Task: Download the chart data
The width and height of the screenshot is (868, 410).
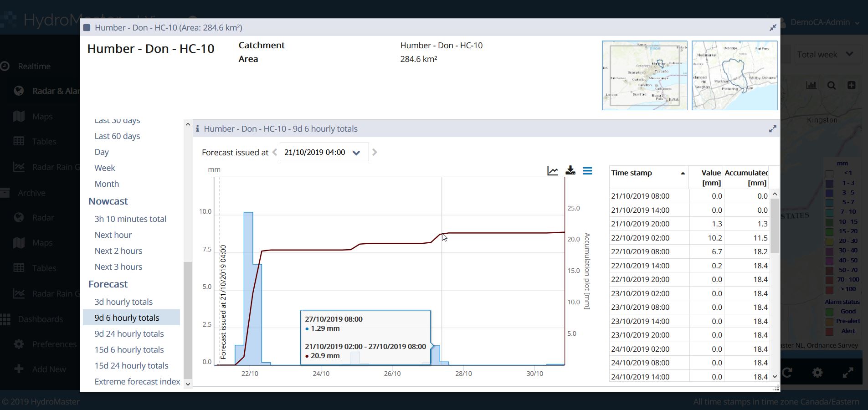Action: coord(570,170)
